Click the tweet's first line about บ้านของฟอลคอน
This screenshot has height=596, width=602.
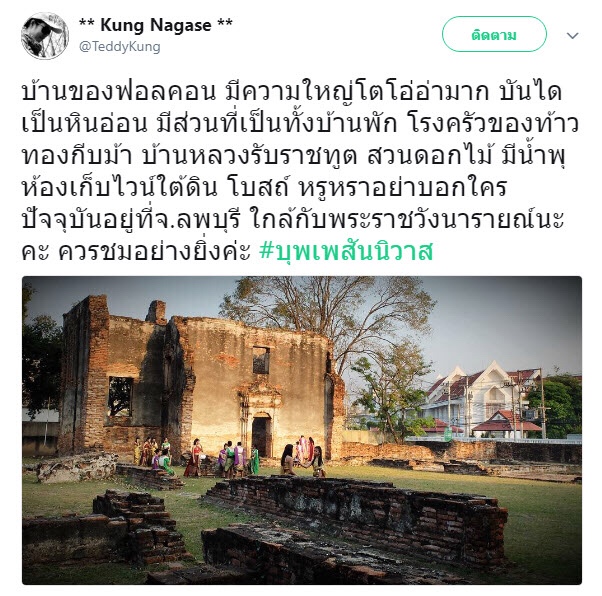(x=292, y=92)
